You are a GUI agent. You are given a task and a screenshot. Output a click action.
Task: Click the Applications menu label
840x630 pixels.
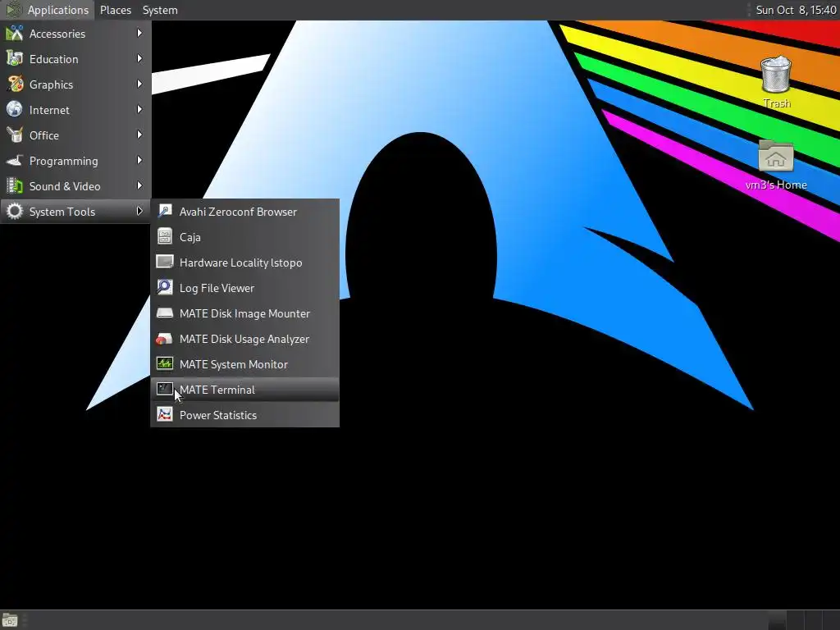tap(58, 10)
